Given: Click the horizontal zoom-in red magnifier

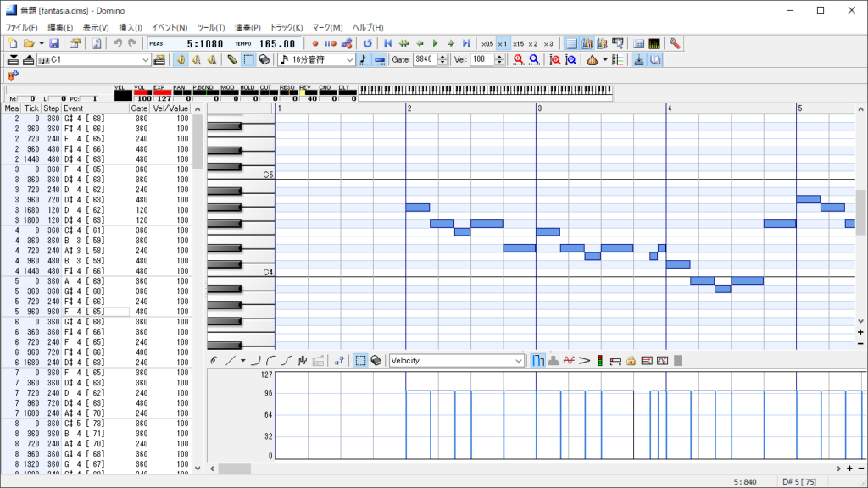Looking at the screenshot, I should coord(518,60).
